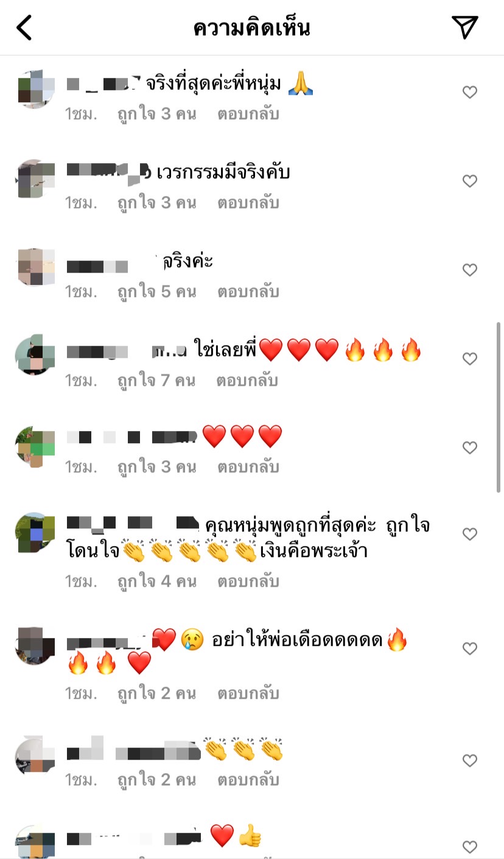Viewport: 504px width, 859px height.
Task: Reply to the "เวรกรรมมีจริงคับ" comment
Action: pyautogui.click(x=248, y=203)
